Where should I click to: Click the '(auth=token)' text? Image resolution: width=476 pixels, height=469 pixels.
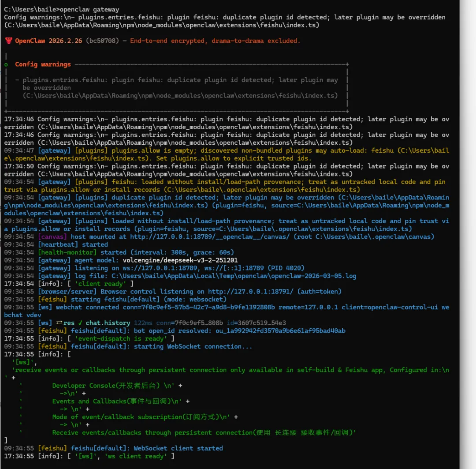coord(320,292)
